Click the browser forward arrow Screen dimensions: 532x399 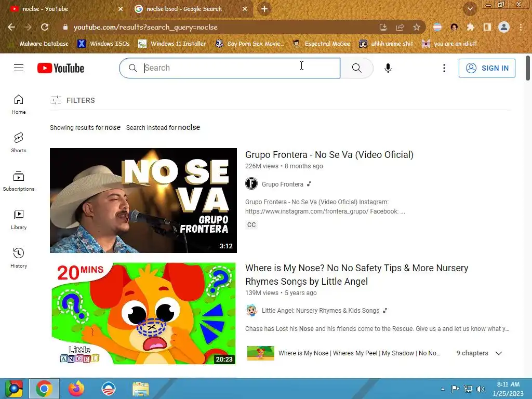click(x=28, y=27)
